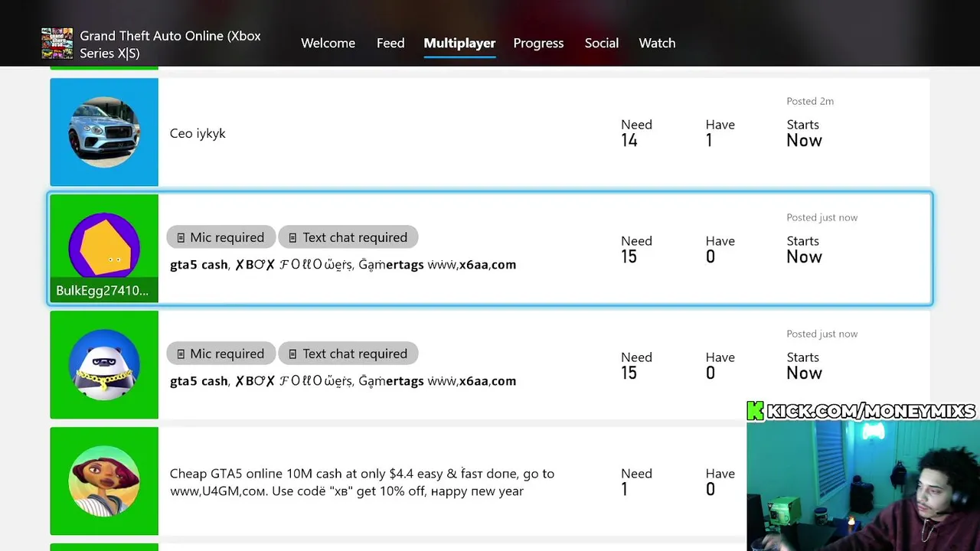Click 'Mic required' tag on the polar bear post

coord(220,354)
